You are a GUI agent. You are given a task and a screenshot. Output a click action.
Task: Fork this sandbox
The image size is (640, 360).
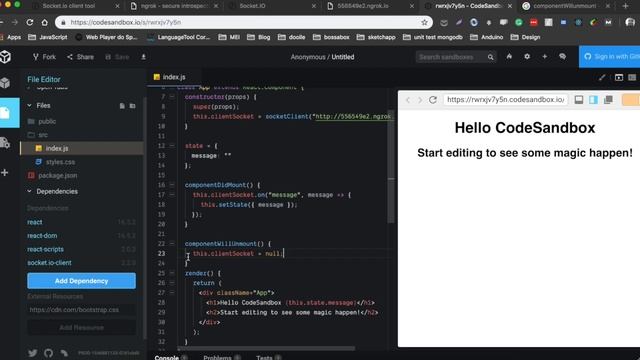pyautogui.click(x=44, y=57)
